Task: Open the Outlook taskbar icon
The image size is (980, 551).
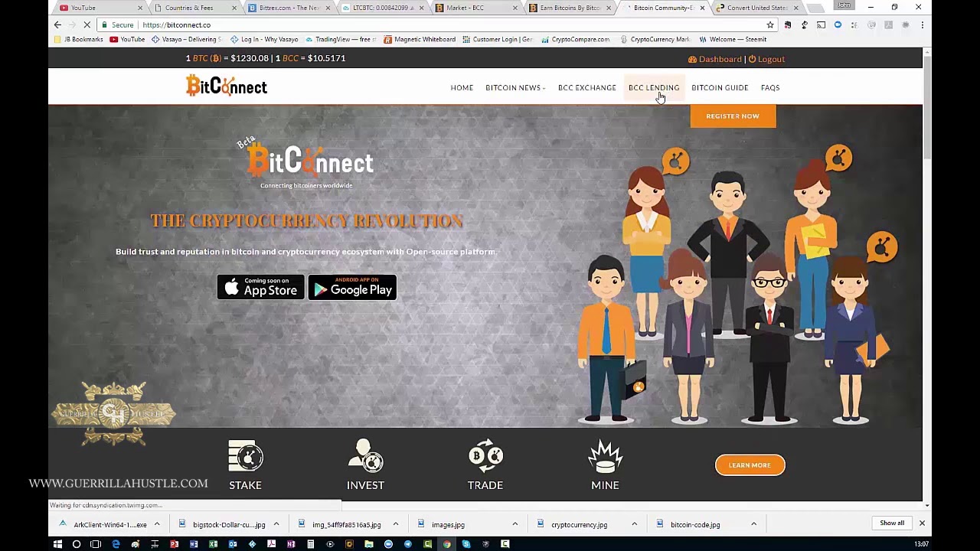Action: point(233,544)
